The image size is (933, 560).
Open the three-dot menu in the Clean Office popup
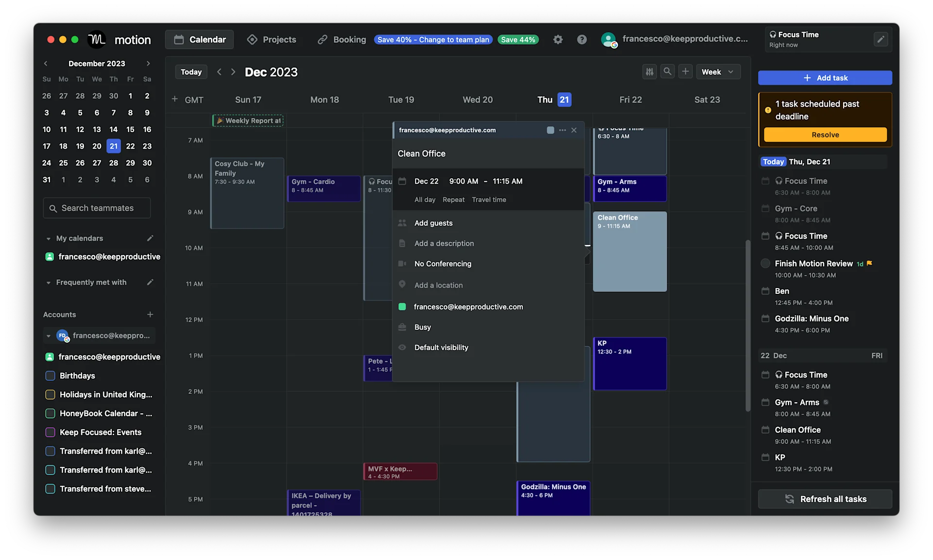[x=563, y=130]
